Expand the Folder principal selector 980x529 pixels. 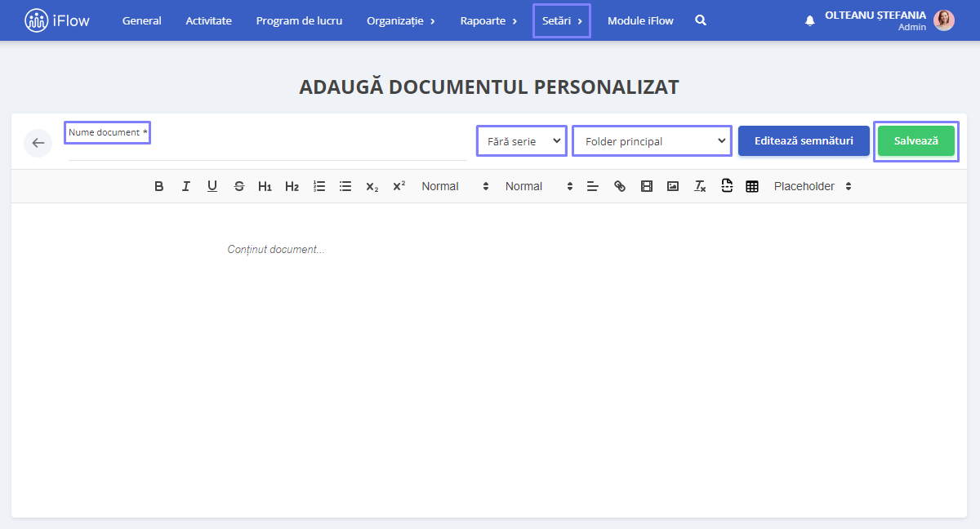(x=652, y=141)
